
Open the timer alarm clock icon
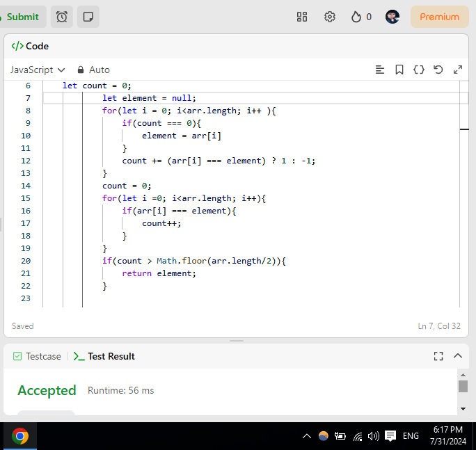tap(62, 17)
